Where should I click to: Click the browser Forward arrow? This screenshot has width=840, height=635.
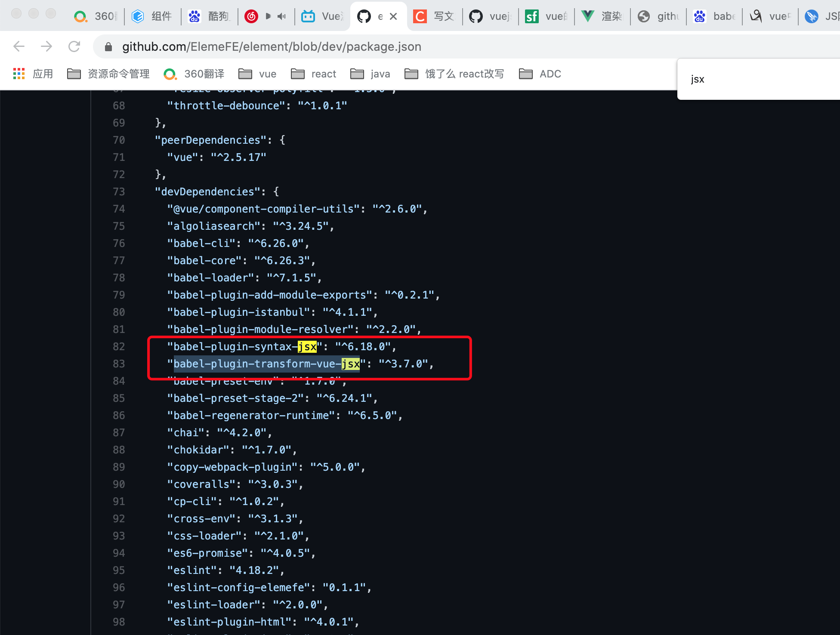46,46
